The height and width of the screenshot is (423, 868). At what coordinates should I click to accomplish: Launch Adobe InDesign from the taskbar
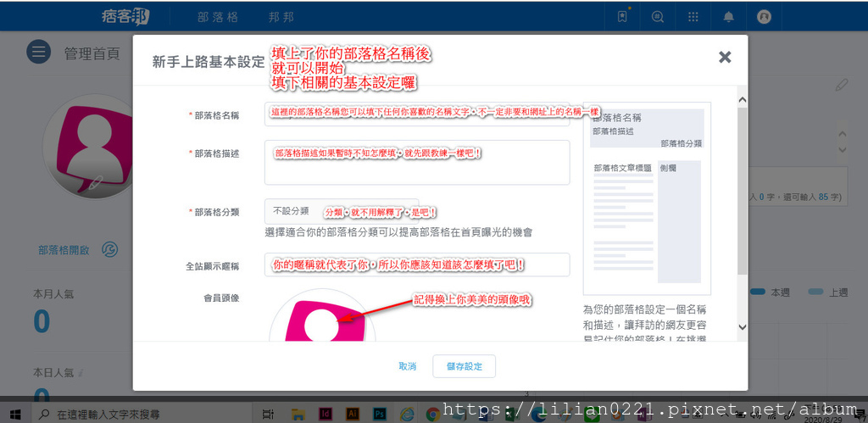click(x=325, y=414)
